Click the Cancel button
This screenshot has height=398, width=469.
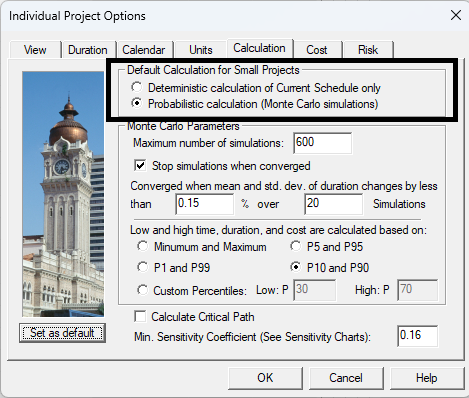346,378
